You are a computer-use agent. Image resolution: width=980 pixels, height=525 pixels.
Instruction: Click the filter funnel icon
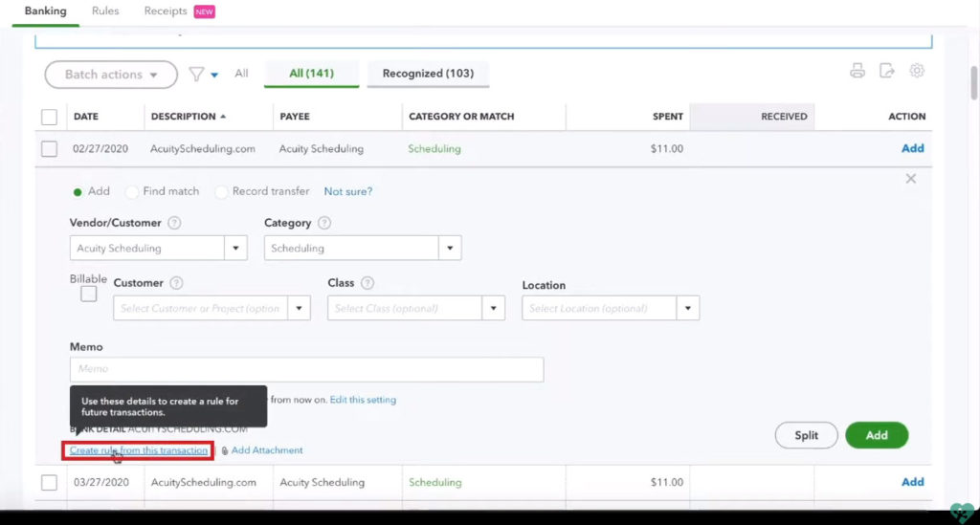(x=196, y=74)
